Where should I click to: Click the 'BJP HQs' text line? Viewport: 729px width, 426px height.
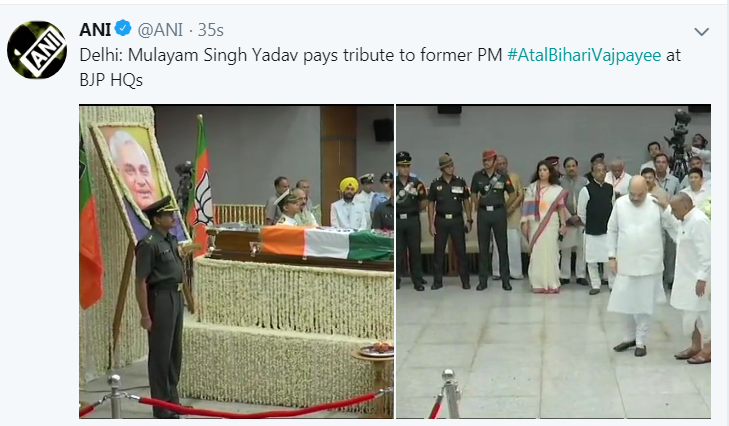coord(111,80)
